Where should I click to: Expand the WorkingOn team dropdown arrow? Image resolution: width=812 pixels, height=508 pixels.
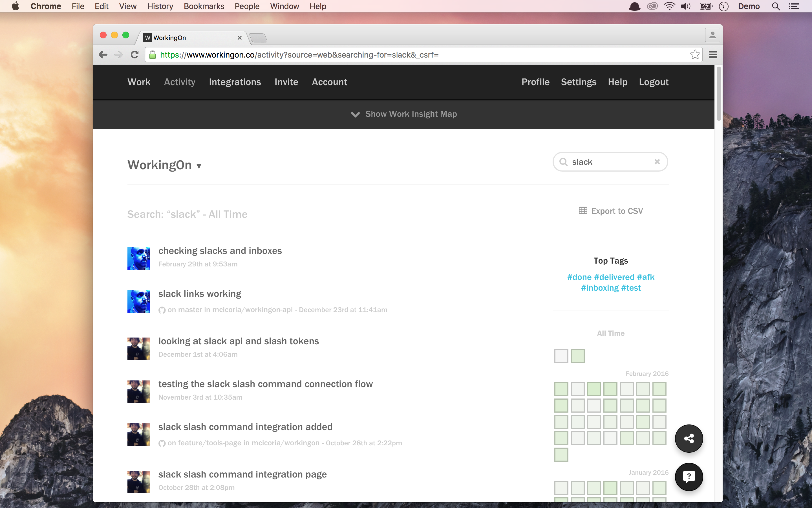199,166
